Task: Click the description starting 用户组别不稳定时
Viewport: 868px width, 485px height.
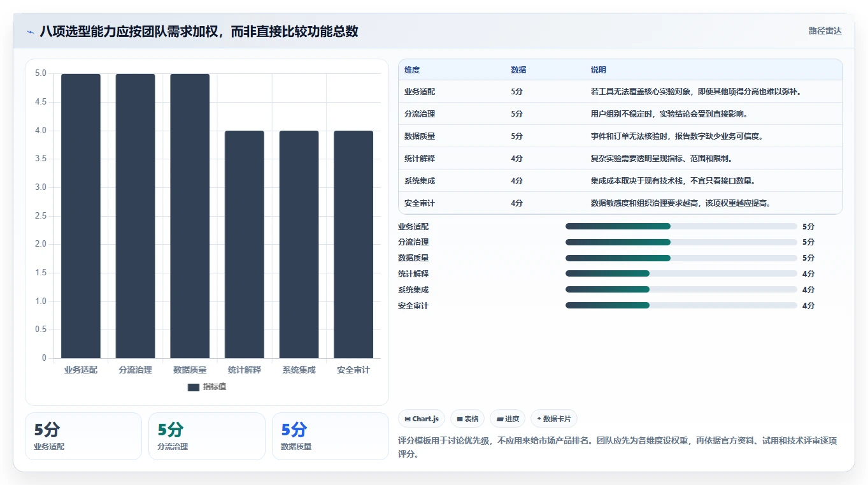Action: (669, 114)
